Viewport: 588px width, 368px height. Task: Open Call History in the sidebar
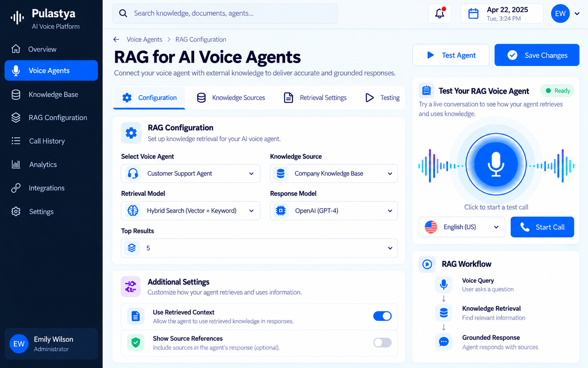[51, 141]
